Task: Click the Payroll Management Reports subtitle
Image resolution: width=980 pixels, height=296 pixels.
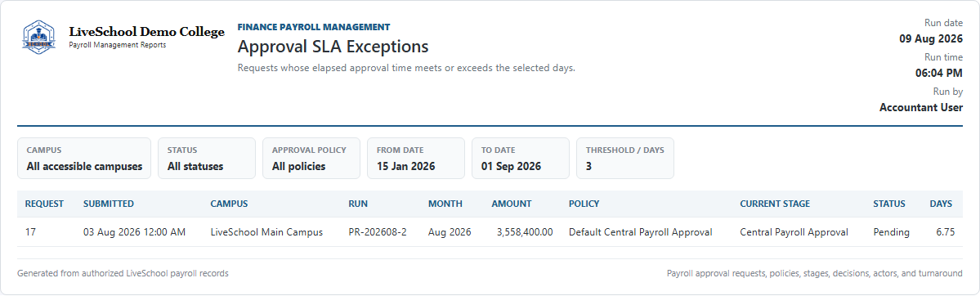Action: [118, 45]
